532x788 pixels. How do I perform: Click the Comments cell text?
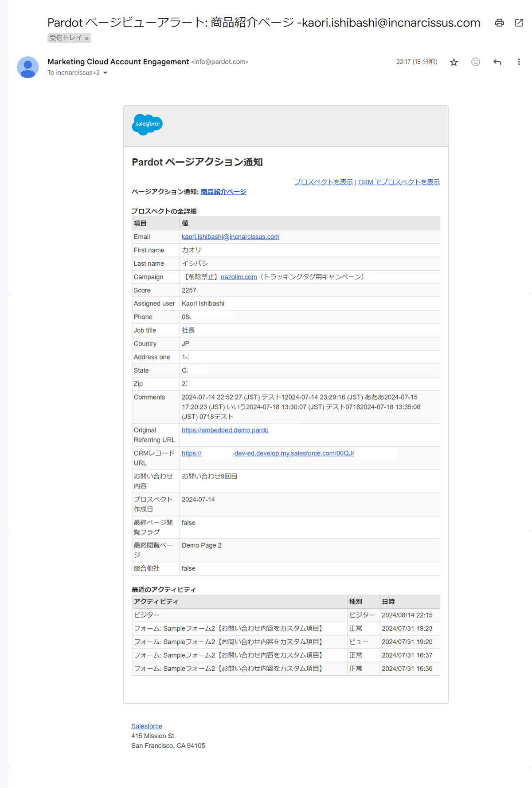tap(301, 407)
